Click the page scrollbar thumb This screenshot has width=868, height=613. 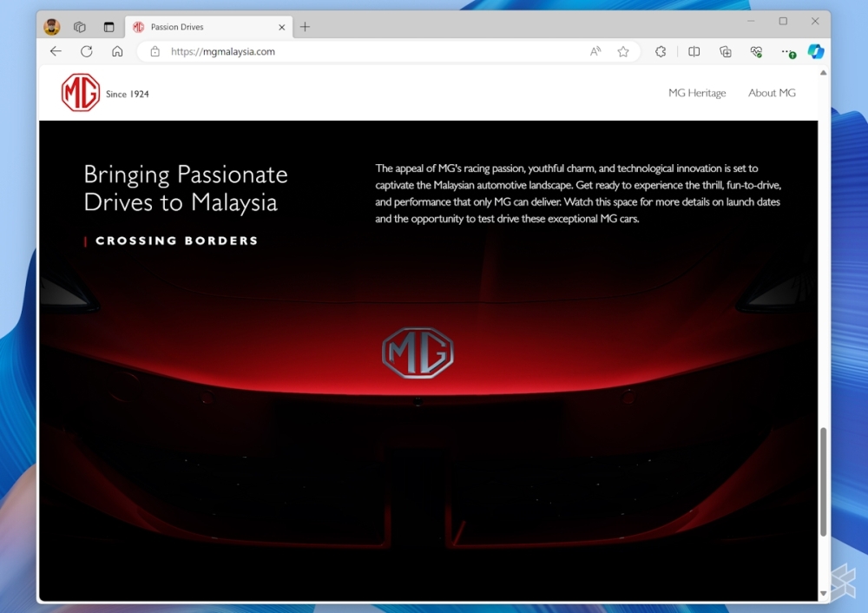(823, 482)
